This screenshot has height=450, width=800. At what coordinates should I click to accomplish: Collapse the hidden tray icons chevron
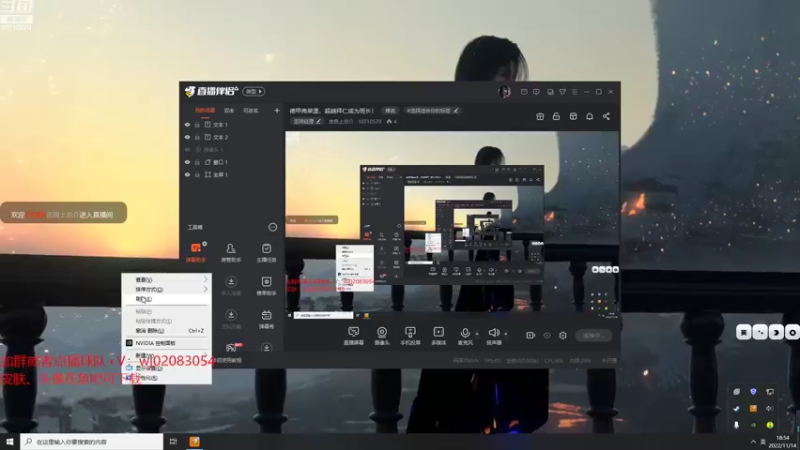[753, 442]
